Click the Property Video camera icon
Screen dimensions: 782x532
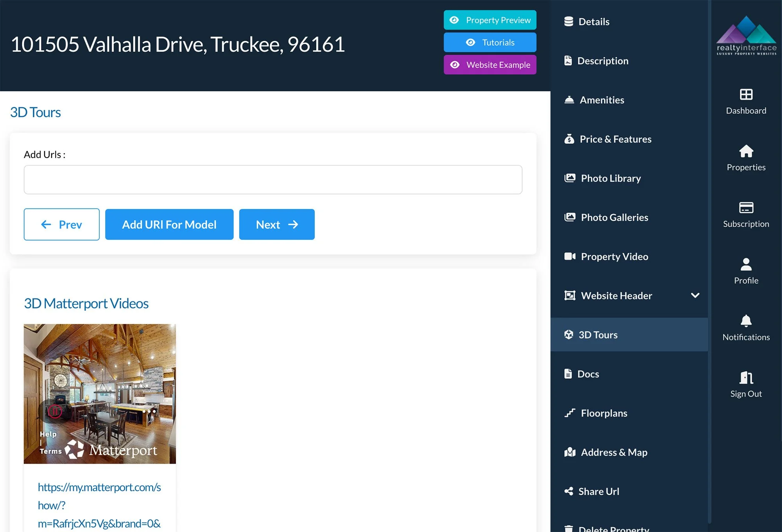tap(570, 256)
